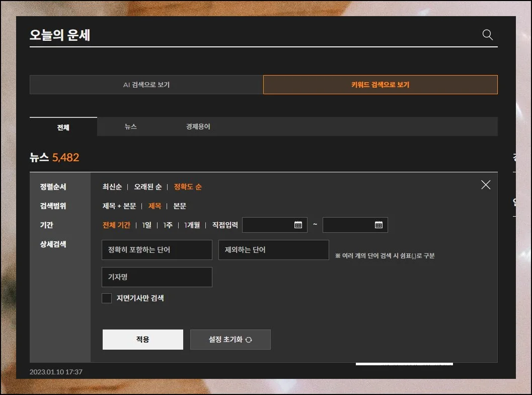Click the 기자명 input field
Image resolution: width=532 pixels, height=395 pixels.
pyautogui.click(x=157, y=277)
